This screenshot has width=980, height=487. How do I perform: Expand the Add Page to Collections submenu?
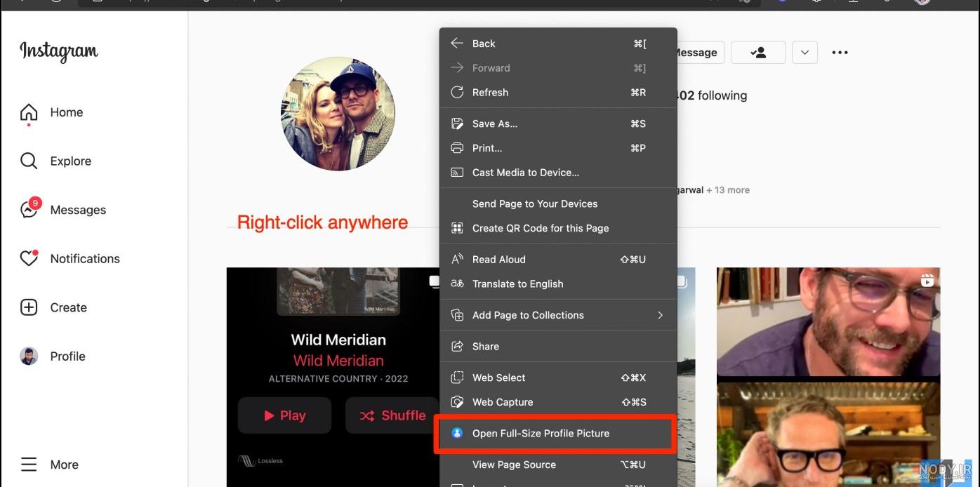coord(558,315)
